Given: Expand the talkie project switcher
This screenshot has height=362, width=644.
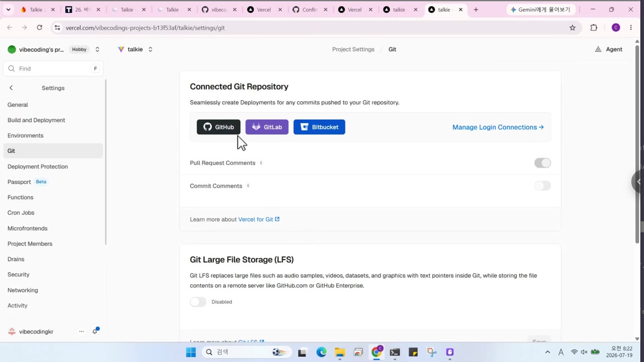Looking at the screenshot, I should 150,49.
